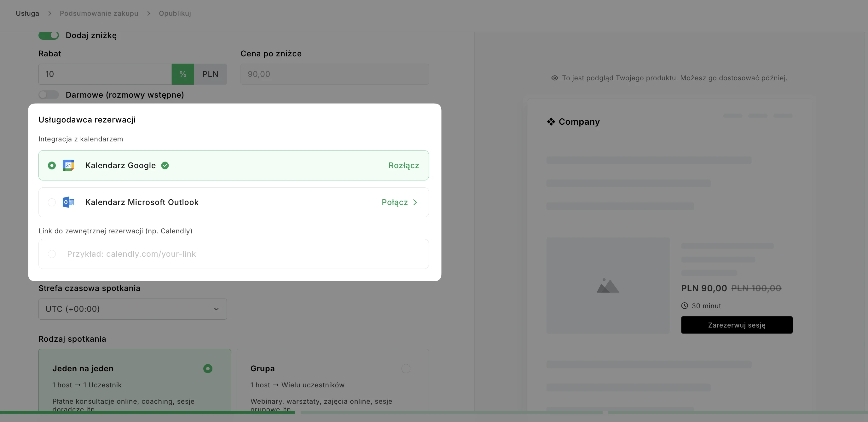Click the Company logo icon
868x422 pixels.
click(551, 122)
